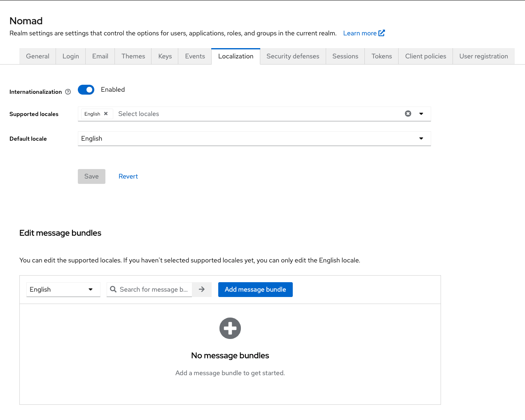Click the Default locale label
This screenshot has height=420, width=525.
pos(28,139)
